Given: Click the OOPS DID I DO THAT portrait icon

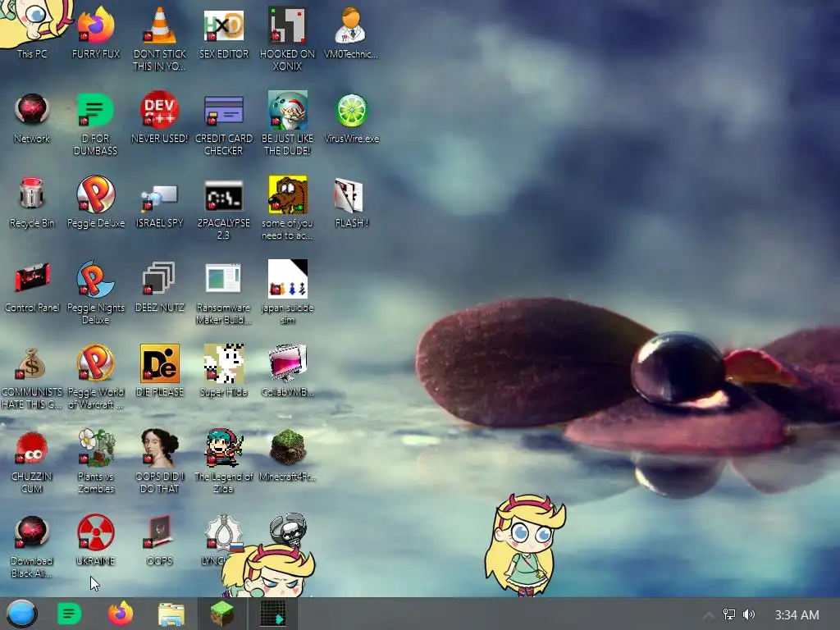Looking at the screenshot, I should (x=160, y=463).
